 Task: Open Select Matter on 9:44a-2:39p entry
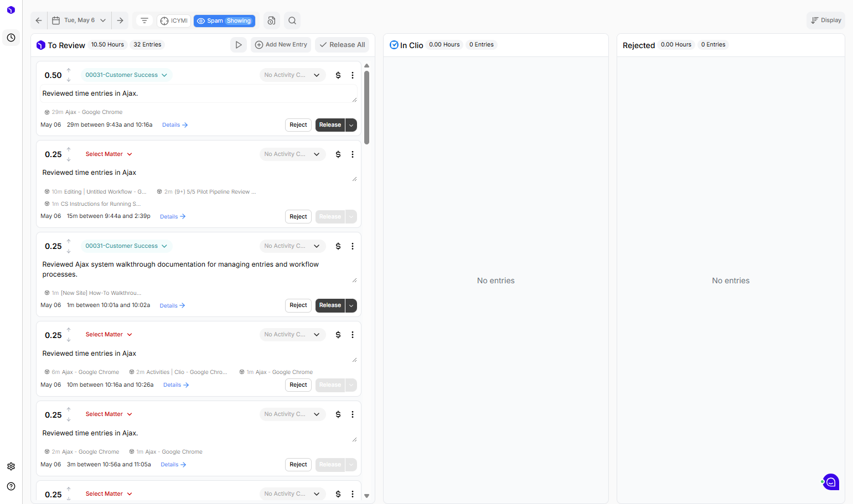(x=109, y=154)
